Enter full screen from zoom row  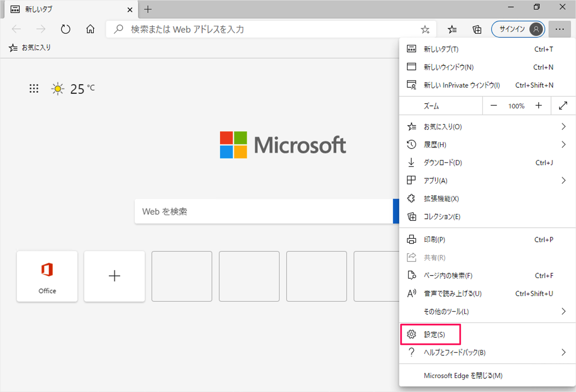tap(563, 106)
